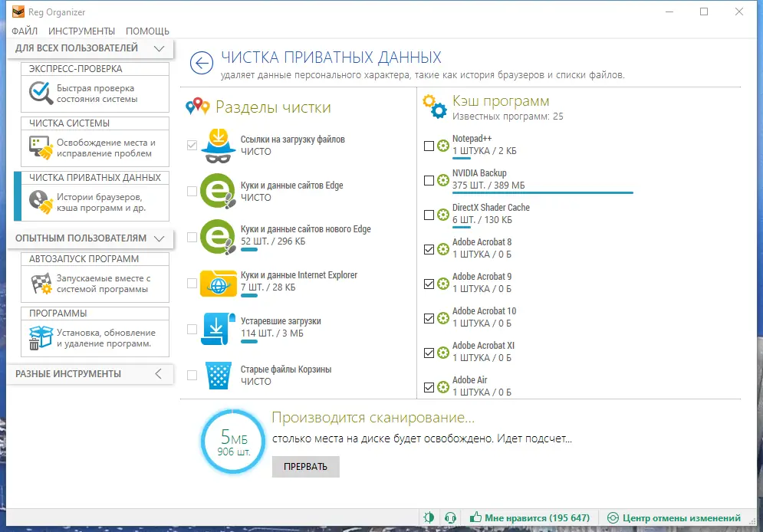This screenshot has height=532, width=763.
Task: Click the back arrow icon
Action: point(202,63)
